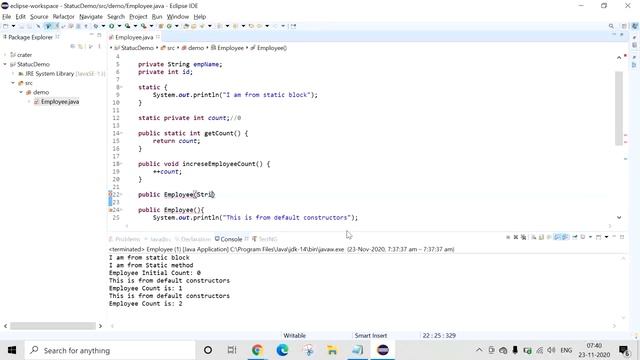This screenshot has width=640, height=360.
Task: Show hidden system tray icons
Action: 479,350
